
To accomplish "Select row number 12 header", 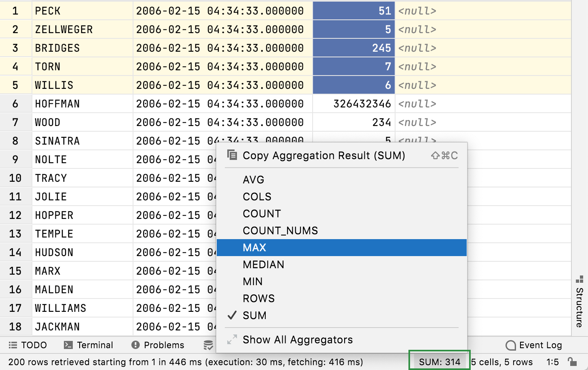I will coord(16,215).
